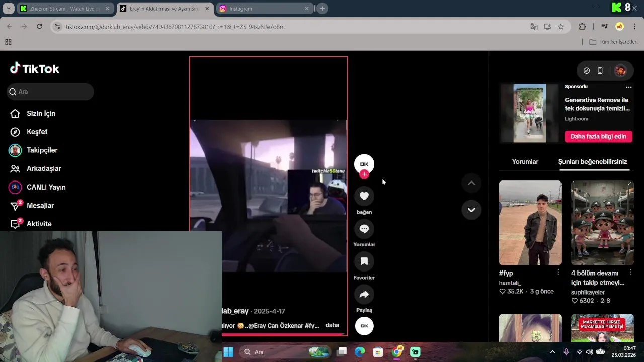Image resolution: width=644 pixels, height=362 pixels.
Task: Open CANLI Yayın in the sidebar
Action: 38,187
